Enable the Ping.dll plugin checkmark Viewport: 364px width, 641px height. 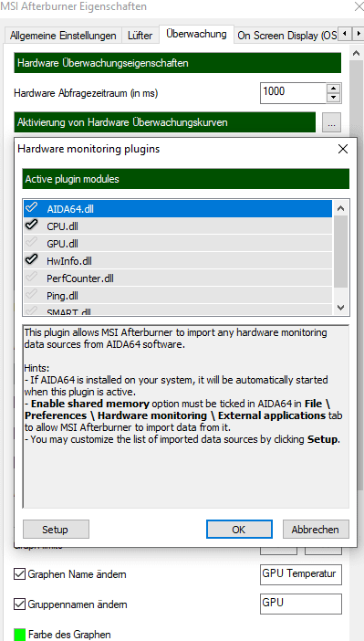[31, 295]
